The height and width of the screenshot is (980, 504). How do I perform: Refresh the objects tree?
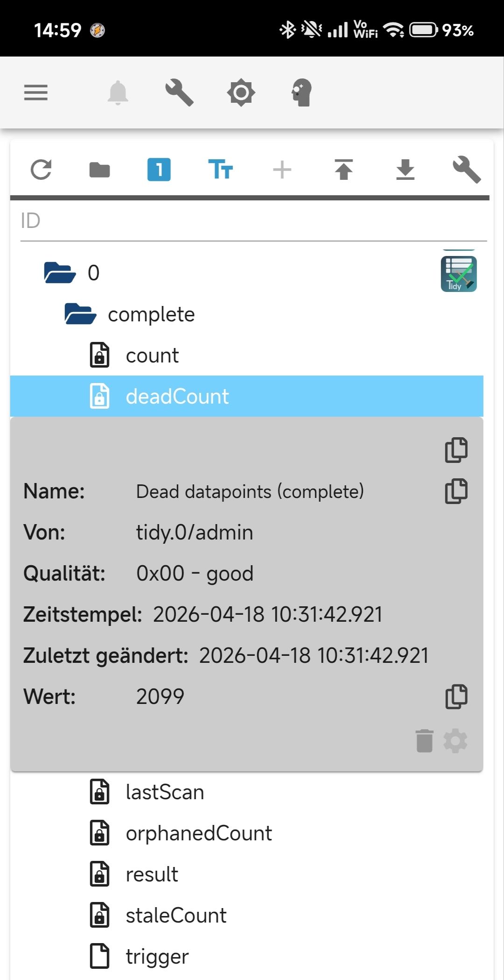tap(41, 170)
